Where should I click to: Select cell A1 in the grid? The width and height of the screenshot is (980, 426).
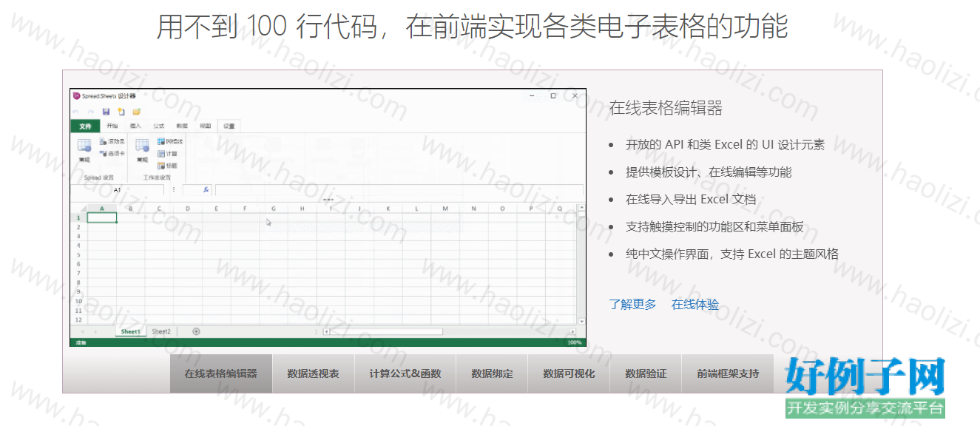(102, 217)
